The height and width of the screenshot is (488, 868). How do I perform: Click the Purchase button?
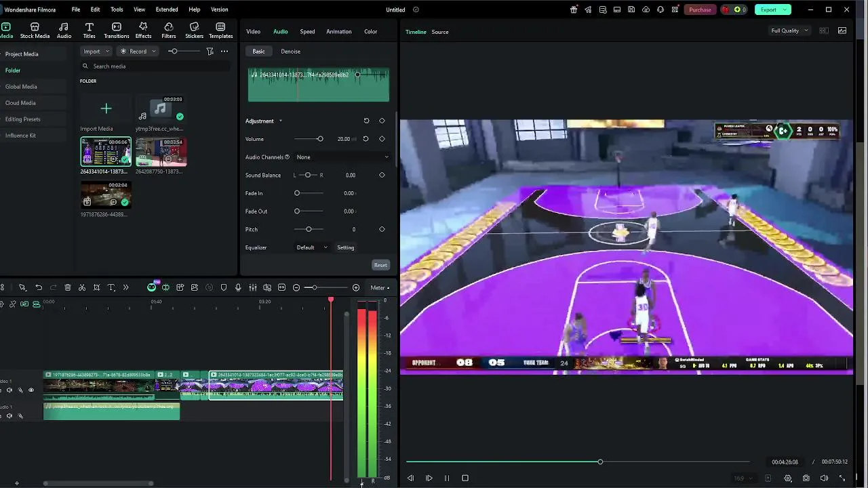pyautogui.click(x=700, y=9)
